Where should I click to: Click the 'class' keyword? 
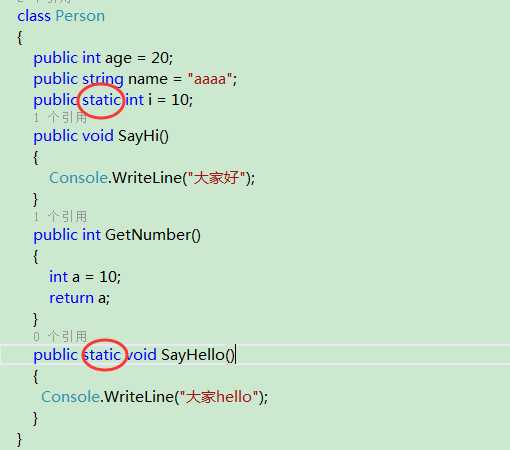34,16
